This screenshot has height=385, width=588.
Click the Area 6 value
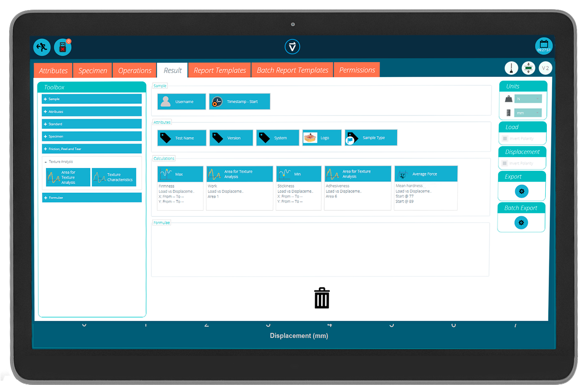[x=331, y=196]
